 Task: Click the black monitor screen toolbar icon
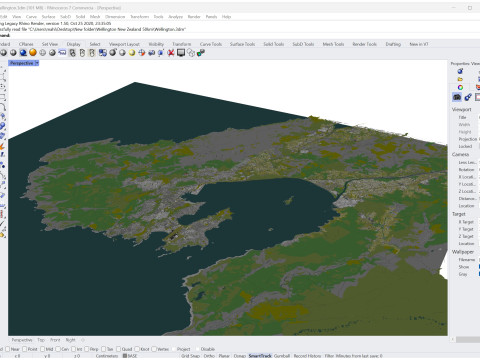[181, 53]
